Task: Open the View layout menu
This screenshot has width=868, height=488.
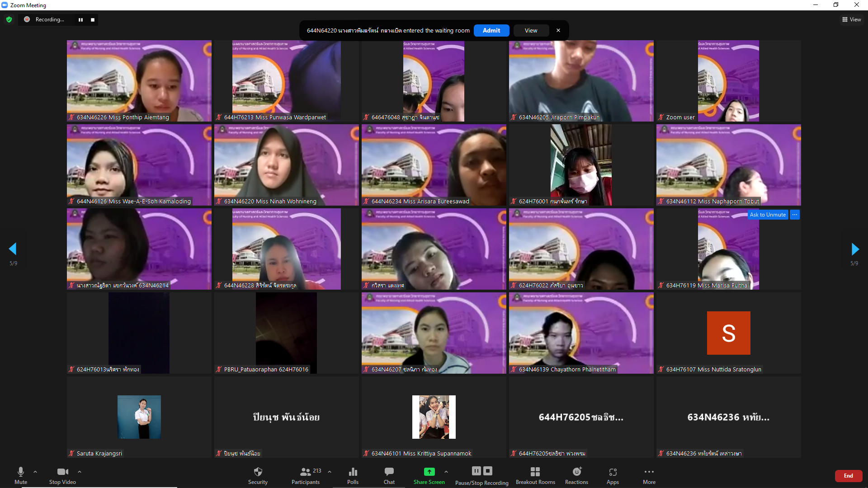Action: point(851,19)
